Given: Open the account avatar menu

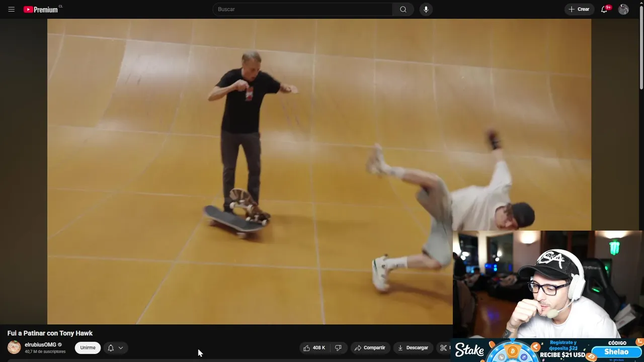Looking at the screenshot, I should [x=623, y=9].
